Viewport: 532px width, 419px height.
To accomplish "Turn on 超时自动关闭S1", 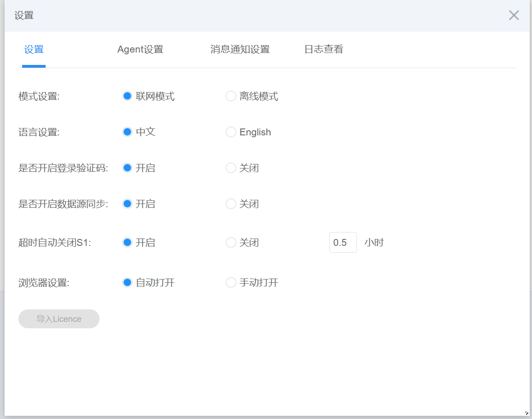I will (x=128, y=243).
